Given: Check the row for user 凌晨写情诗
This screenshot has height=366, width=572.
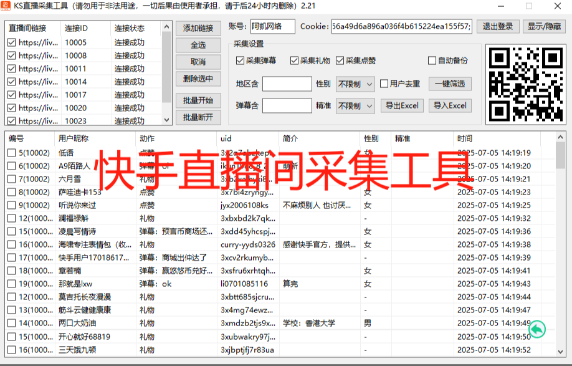Looking at the screenshot, I should (x=11, y=232).
